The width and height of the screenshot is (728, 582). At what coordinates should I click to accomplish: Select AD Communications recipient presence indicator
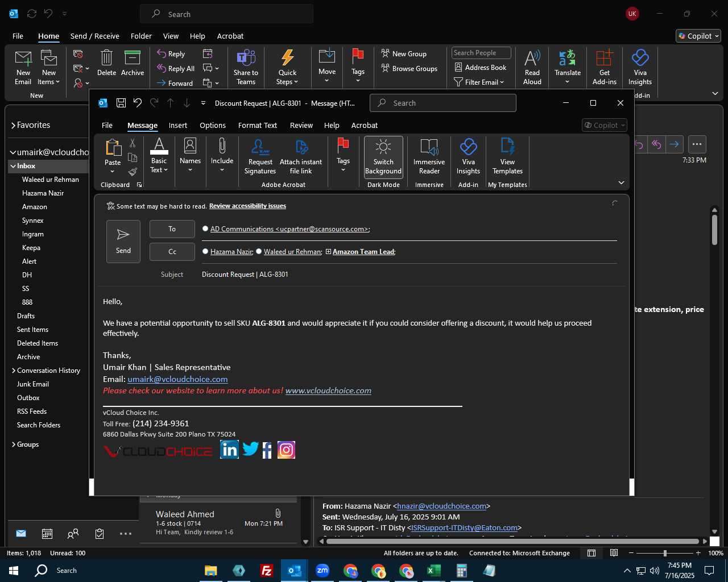(x=205, y=228)
